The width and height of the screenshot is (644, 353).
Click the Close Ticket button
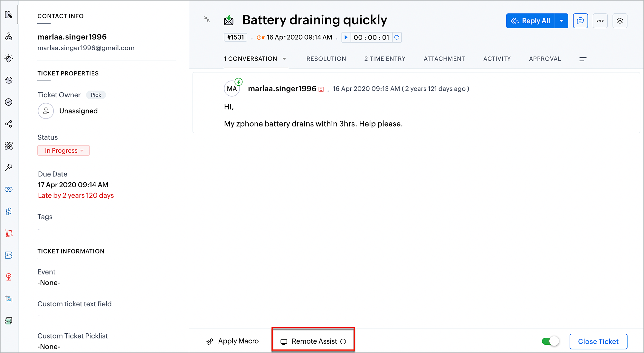pyautogui.click(x=598, y=341)
